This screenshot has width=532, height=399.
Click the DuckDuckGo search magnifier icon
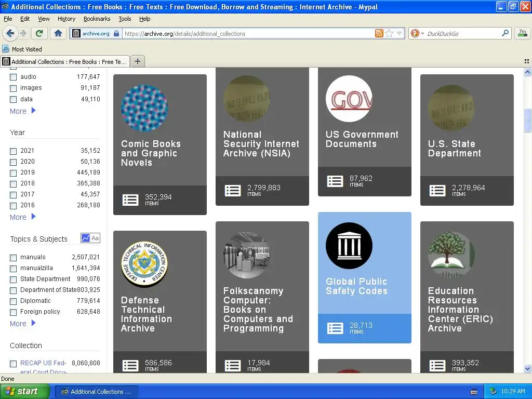[x=505, y=33]
